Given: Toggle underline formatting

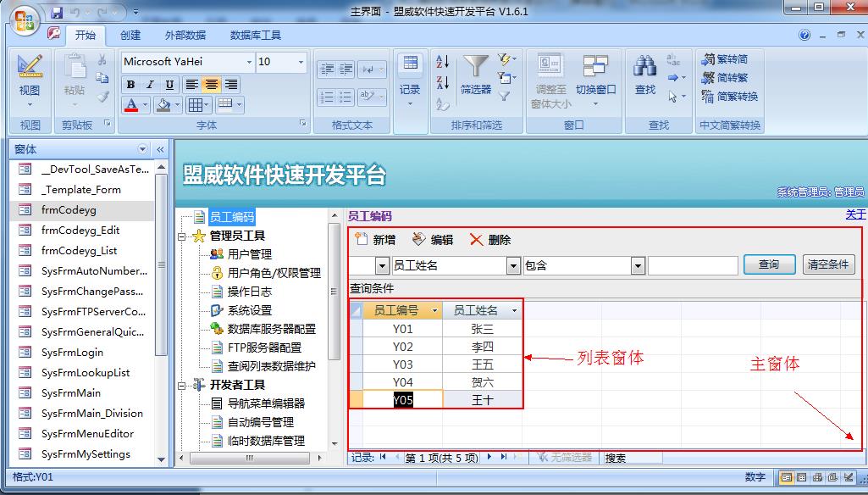Looking at the screenshot, I should coord(169,85).
